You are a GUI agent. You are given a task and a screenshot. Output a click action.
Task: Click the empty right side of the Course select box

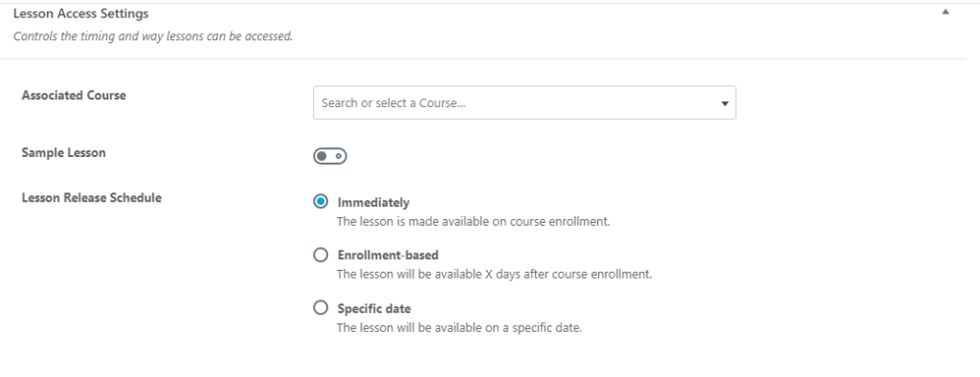[593, 102]
